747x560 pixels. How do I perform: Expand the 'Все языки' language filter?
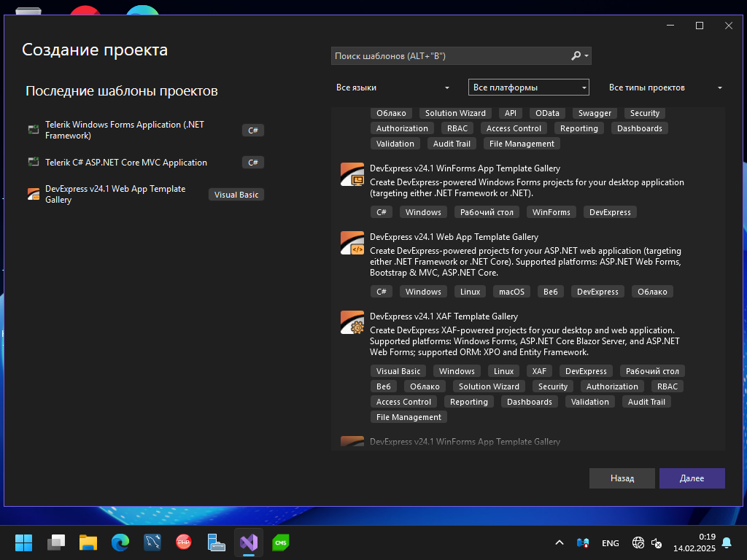pos(393,87)
